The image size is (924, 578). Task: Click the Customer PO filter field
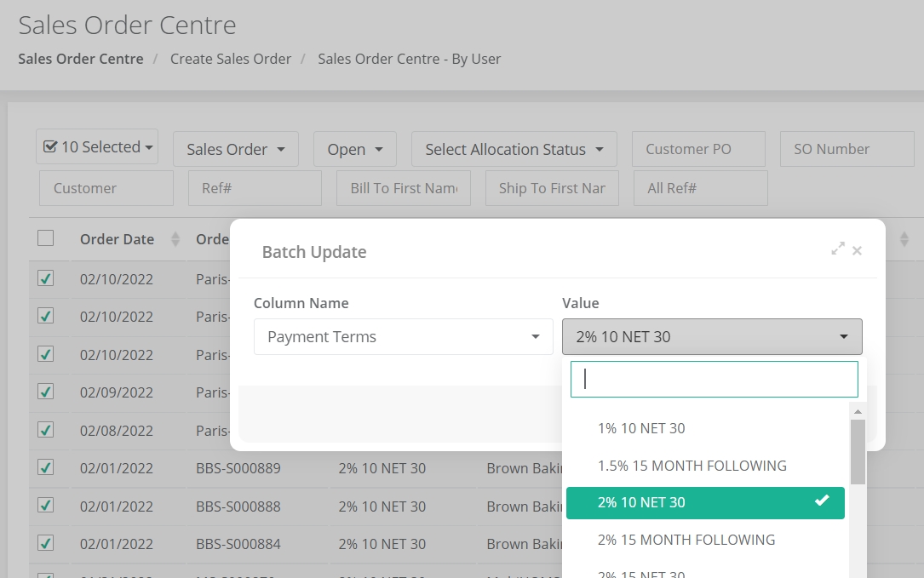coord(698,149)
